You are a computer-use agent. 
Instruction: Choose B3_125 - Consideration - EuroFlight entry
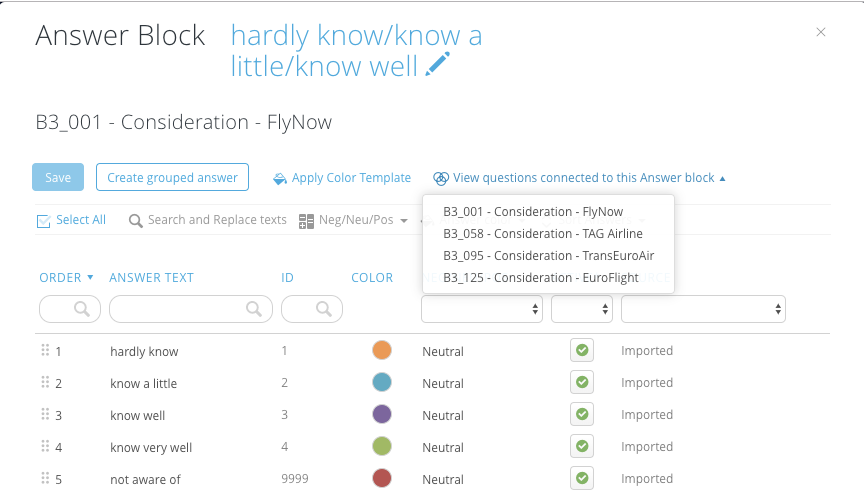(x=541, y=278)
